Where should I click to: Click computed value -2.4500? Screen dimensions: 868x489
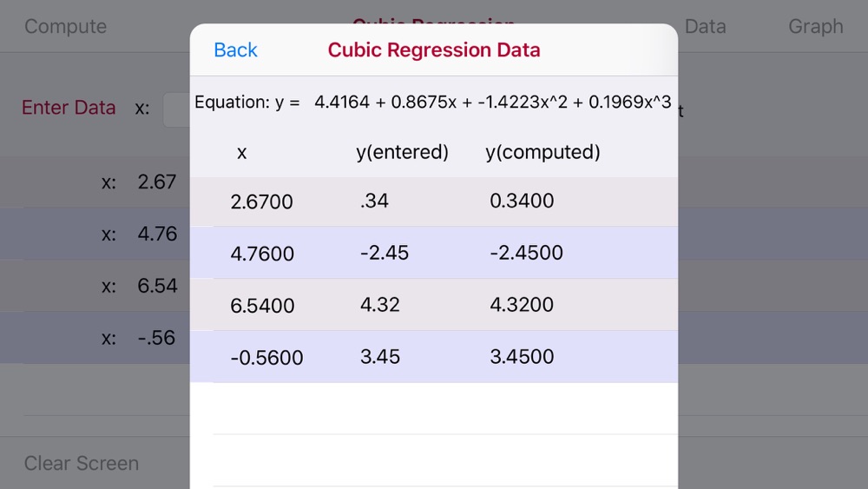tap(527, 253)
